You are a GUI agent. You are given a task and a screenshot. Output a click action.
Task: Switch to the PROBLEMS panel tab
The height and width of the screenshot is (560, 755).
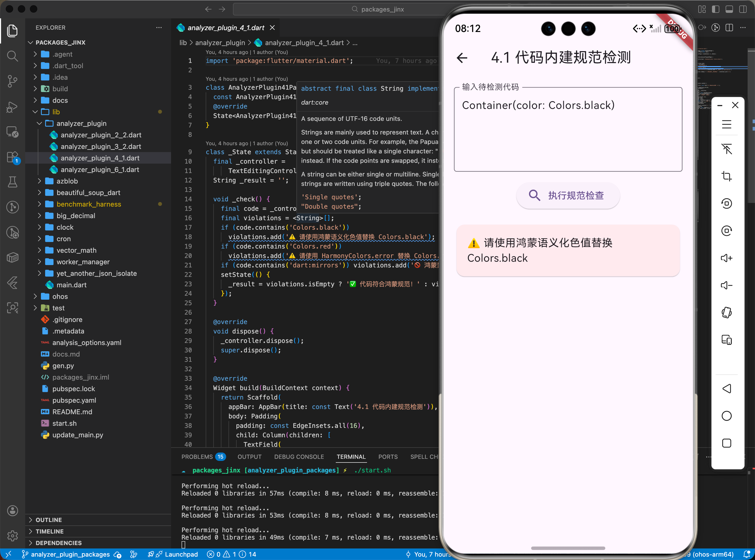[x=197, y=457]
